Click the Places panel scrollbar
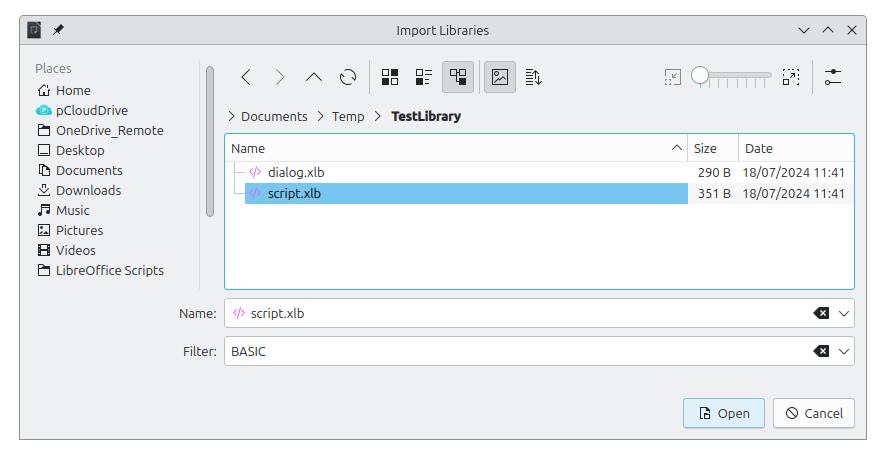This screenshot has width=886, height=463. [210, 141]
